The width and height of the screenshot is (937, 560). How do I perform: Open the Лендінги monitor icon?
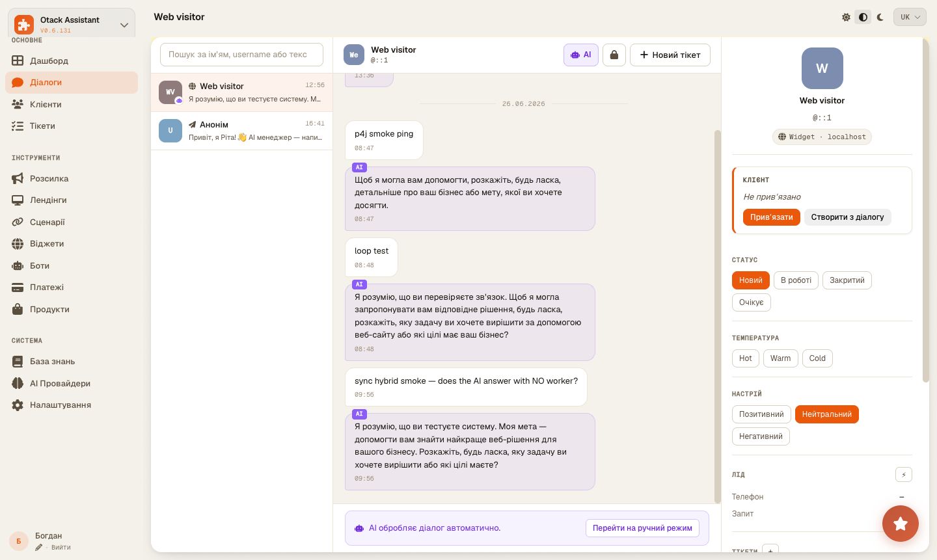(x=18, y=200)
